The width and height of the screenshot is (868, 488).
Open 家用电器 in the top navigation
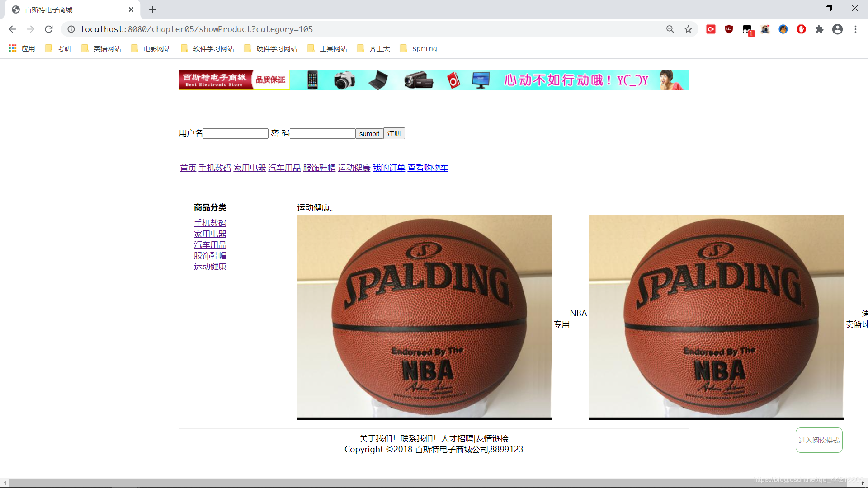tap(250, 168)
